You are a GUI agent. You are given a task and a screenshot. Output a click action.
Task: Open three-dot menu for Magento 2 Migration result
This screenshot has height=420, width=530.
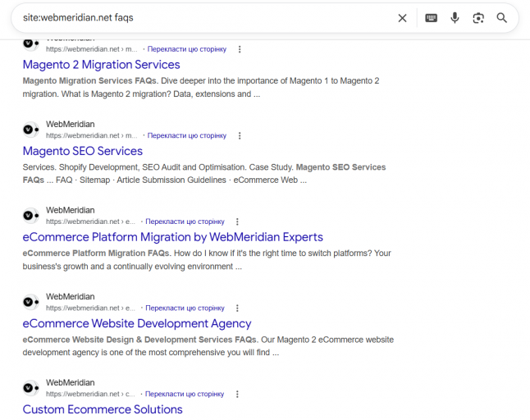click(x=240, y=49)
